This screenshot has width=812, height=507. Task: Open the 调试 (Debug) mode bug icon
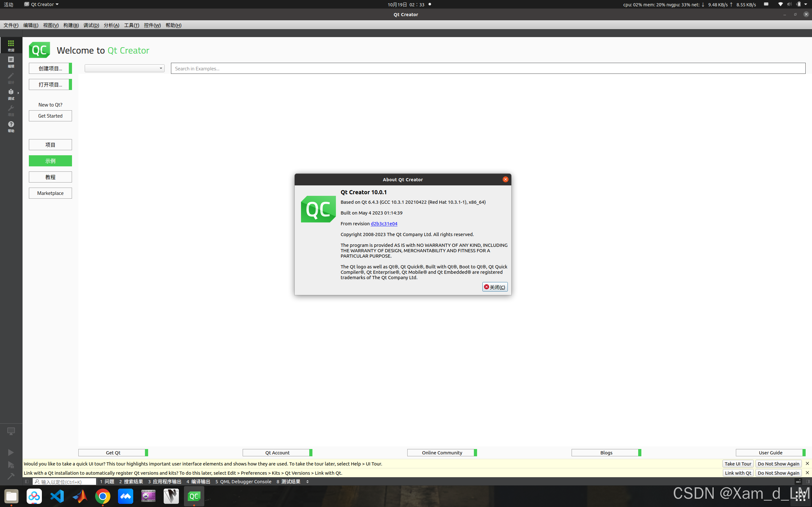click(x=11, y=94)
